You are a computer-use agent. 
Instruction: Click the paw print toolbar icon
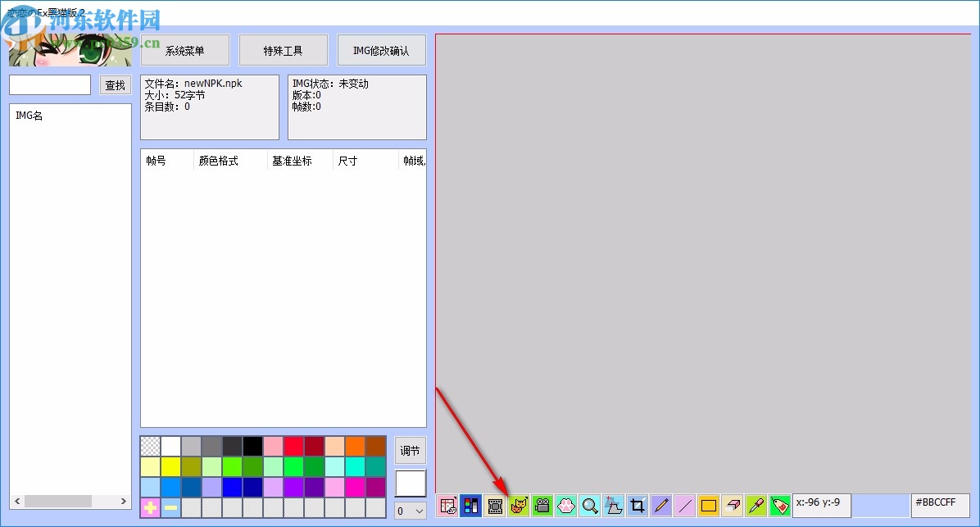click(565, 506)
